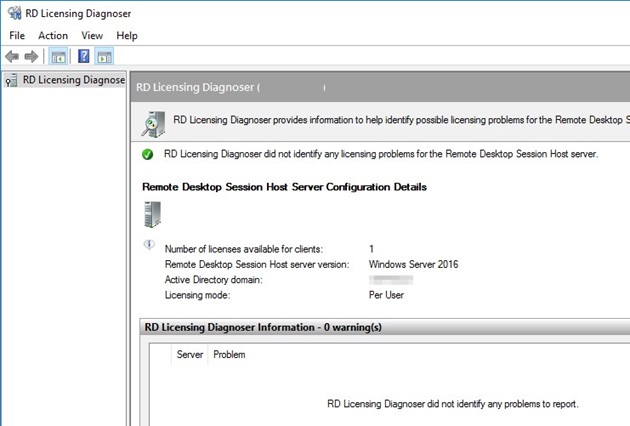This screenshot has height=426, width=630.
Task: Click the RD Licensing Diagnoser title bar icon
Action: pos(14,14)
